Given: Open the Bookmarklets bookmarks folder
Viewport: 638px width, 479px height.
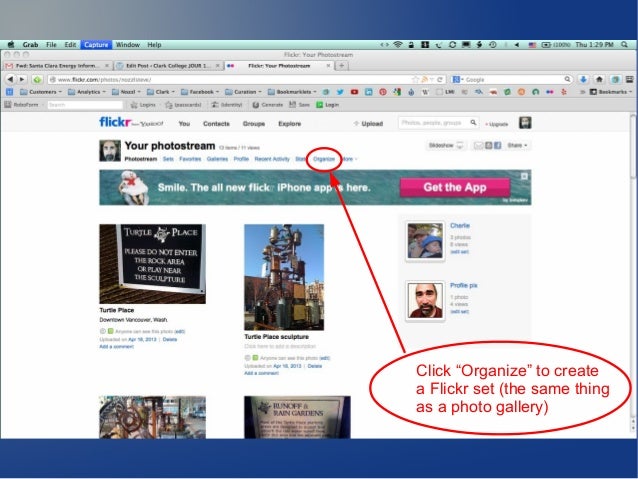Looking at the screenshot, I should click(292, 92).
